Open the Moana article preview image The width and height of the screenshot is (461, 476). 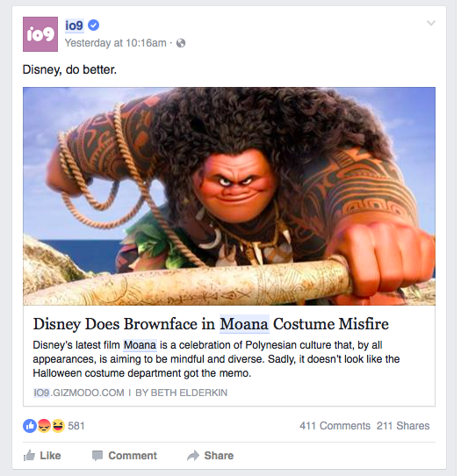229,196
